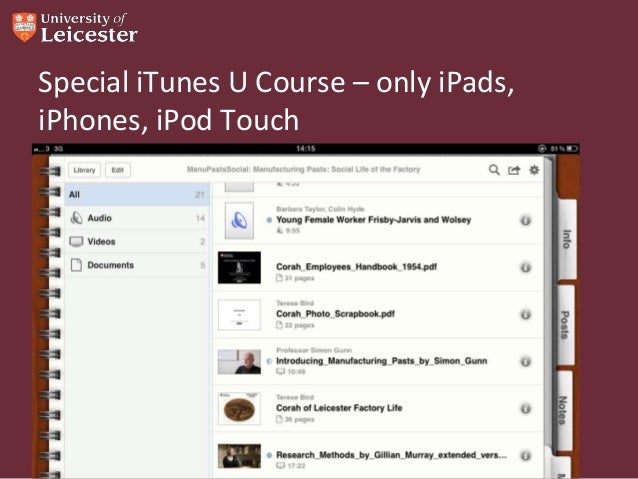Switch to the Notes tab

(563, 410)
